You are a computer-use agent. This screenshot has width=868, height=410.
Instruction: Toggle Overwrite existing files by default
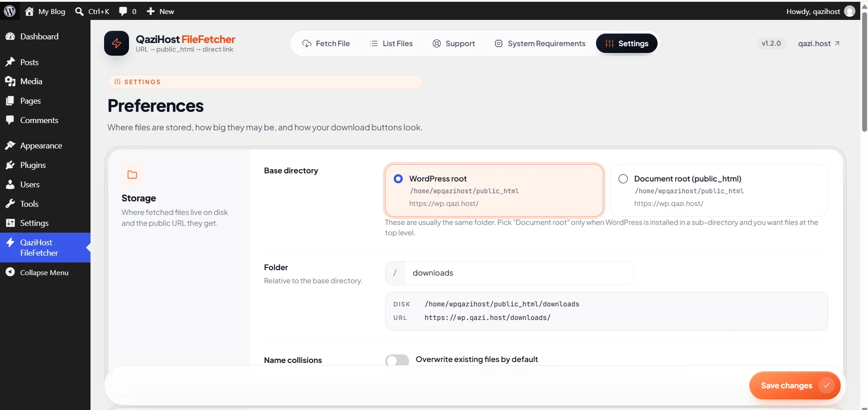tap(397, 360)
